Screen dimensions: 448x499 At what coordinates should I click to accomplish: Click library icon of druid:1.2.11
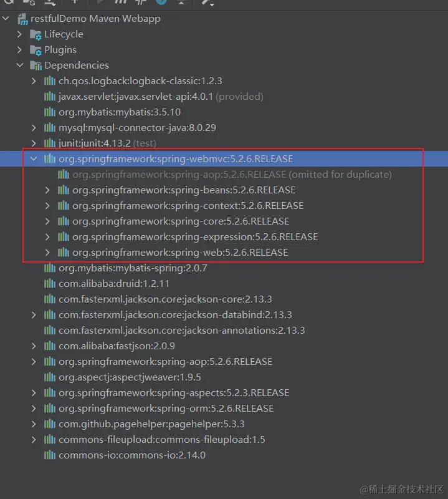point(50,284)
